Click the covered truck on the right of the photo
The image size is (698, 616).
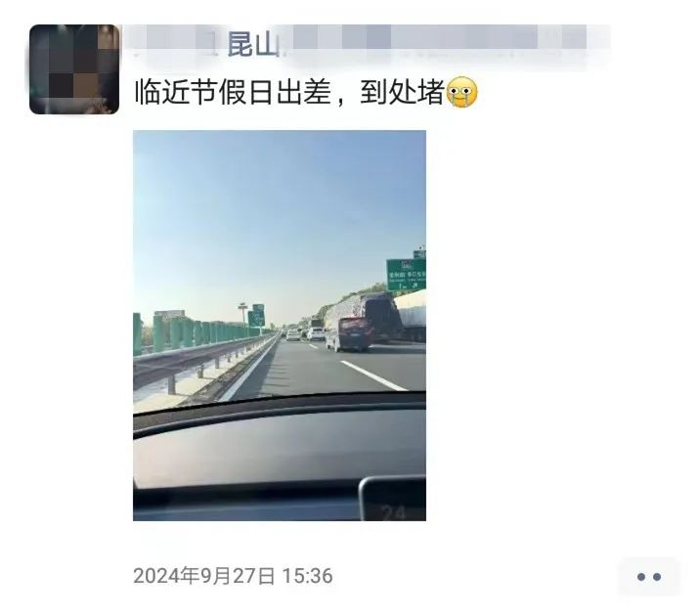[410, 316]
